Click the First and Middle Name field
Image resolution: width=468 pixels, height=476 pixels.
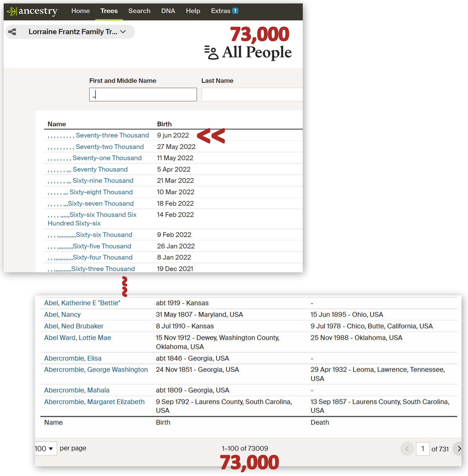143,94
